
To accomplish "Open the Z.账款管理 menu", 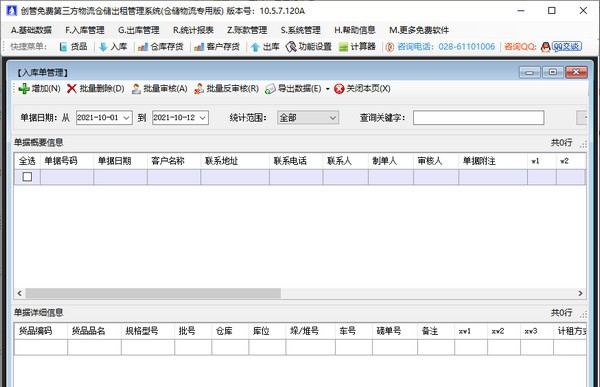I will (247, 30).
